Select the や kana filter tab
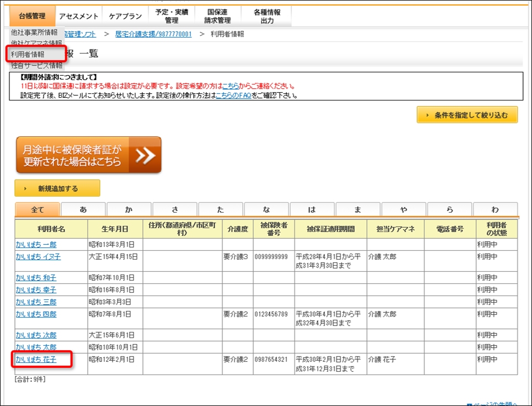Screen dimensions: 532x406 click(x=404, y=209)
